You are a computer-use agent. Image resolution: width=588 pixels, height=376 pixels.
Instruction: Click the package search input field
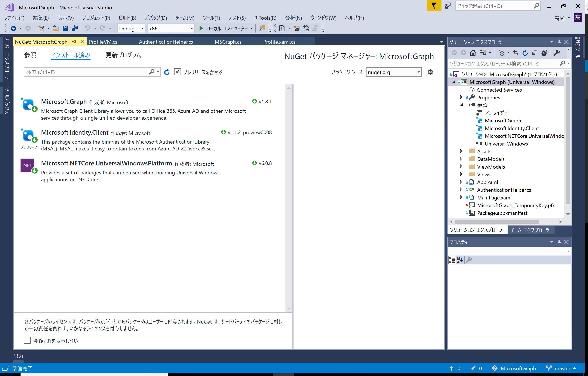click(x=86, y=72)
